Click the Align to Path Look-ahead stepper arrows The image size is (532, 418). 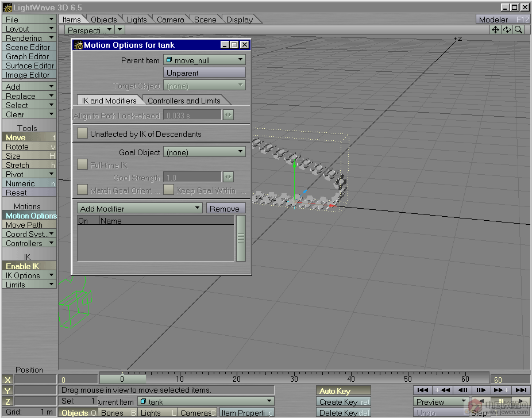[x=228, y=115]
